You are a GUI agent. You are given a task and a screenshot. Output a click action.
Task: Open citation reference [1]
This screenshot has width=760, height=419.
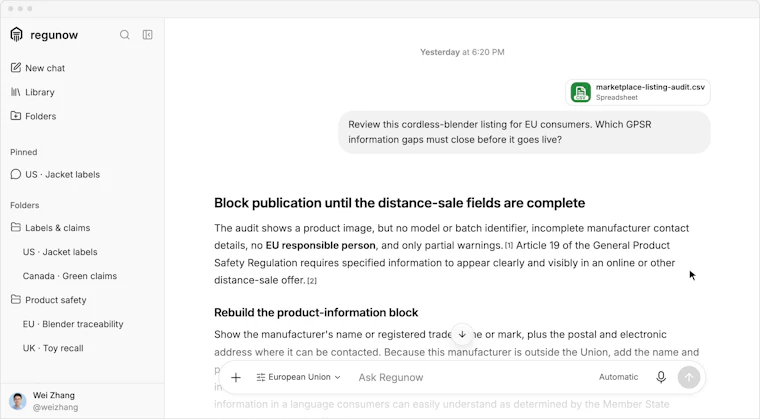click(x=509, y=246)
